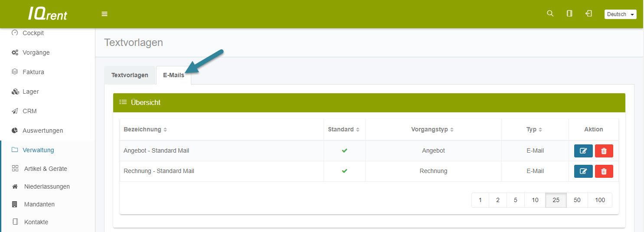Click Standard checkmark for Rechnung row
This screenshot has width=644, height=232.
tap(344, 171)
